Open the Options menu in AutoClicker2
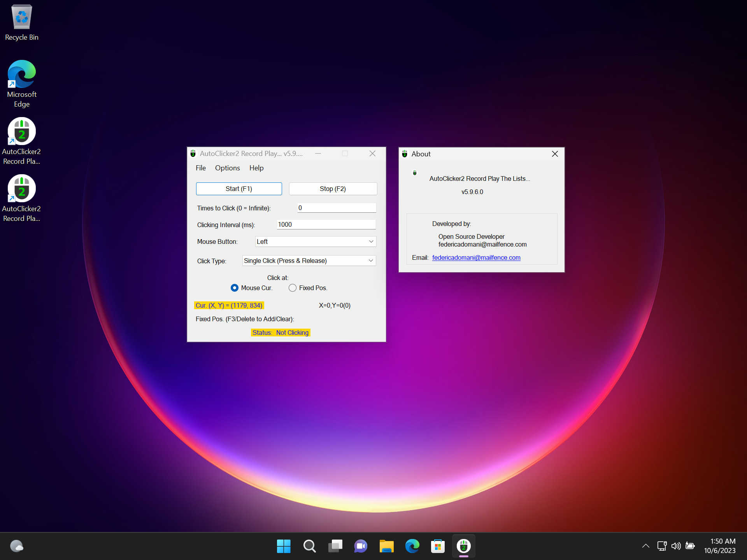This screenshot has width=747, height=560. pos(227,168)
